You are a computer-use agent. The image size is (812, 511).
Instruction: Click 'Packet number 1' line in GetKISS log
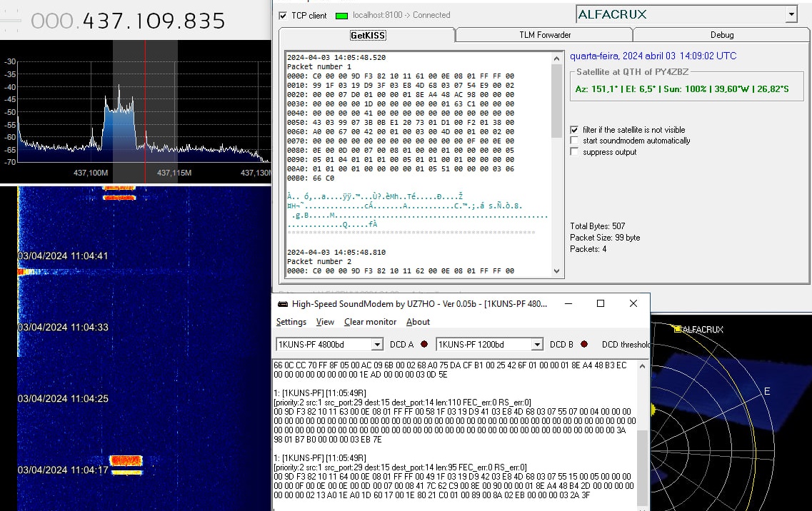point(319,67)
